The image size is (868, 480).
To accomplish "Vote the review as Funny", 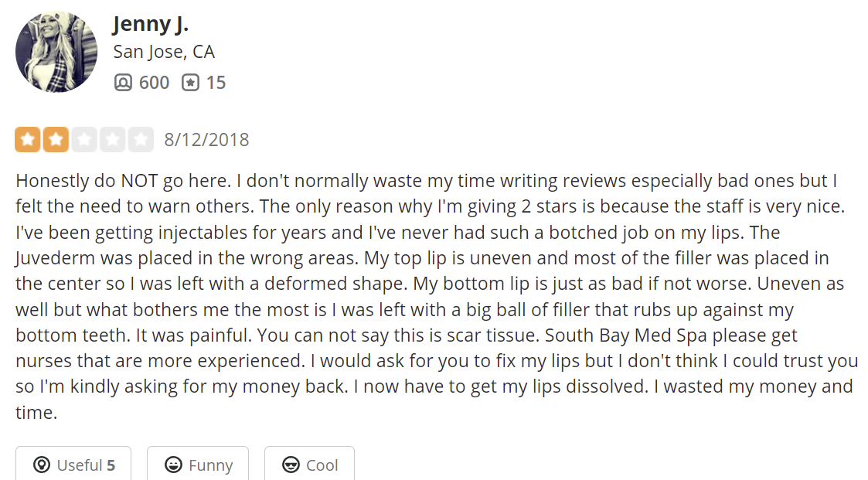I will (x=198, y=464).
